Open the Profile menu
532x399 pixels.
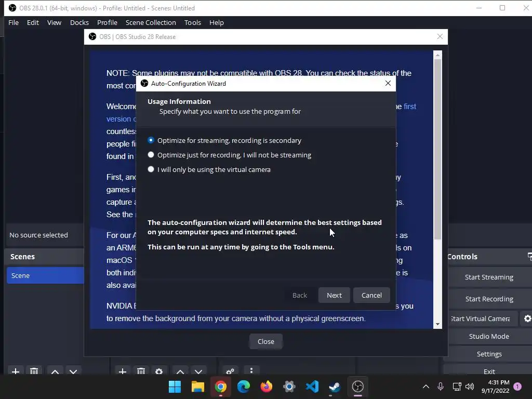click(107, 22)
